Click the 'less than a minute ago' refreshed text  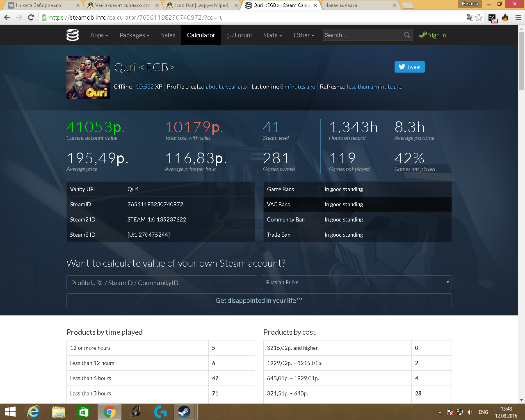coord(375,87)
